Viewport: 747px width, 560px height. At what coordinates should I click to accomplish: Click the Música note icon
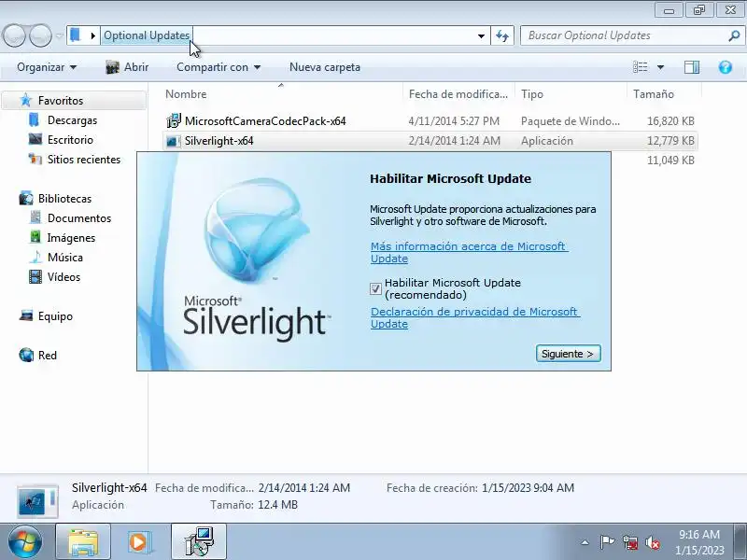35,257
